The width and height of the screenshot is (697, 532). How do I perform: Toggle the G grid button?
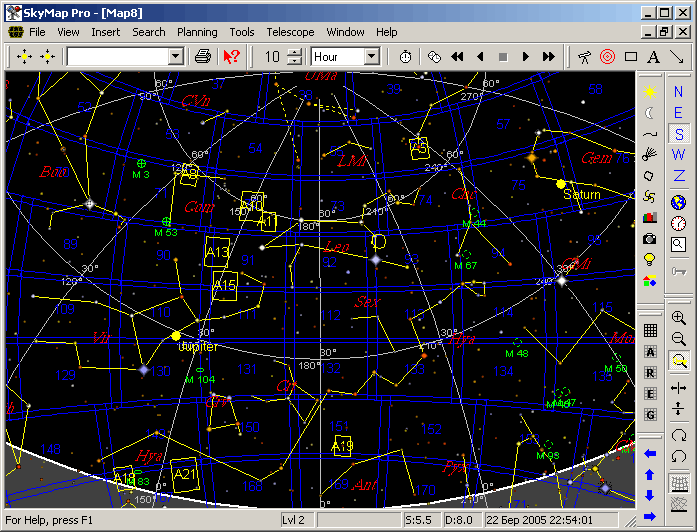point(650,415)
